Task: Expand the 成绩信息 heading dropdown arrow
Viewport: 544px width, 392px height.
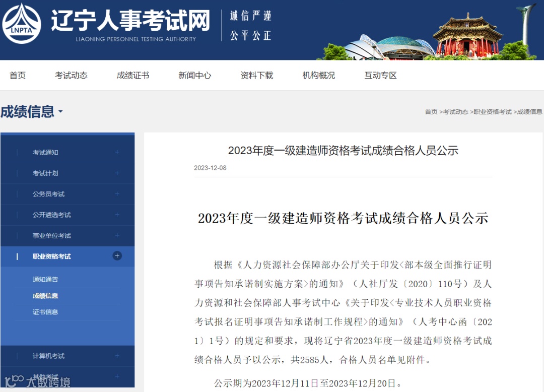Action: point(61,112)
